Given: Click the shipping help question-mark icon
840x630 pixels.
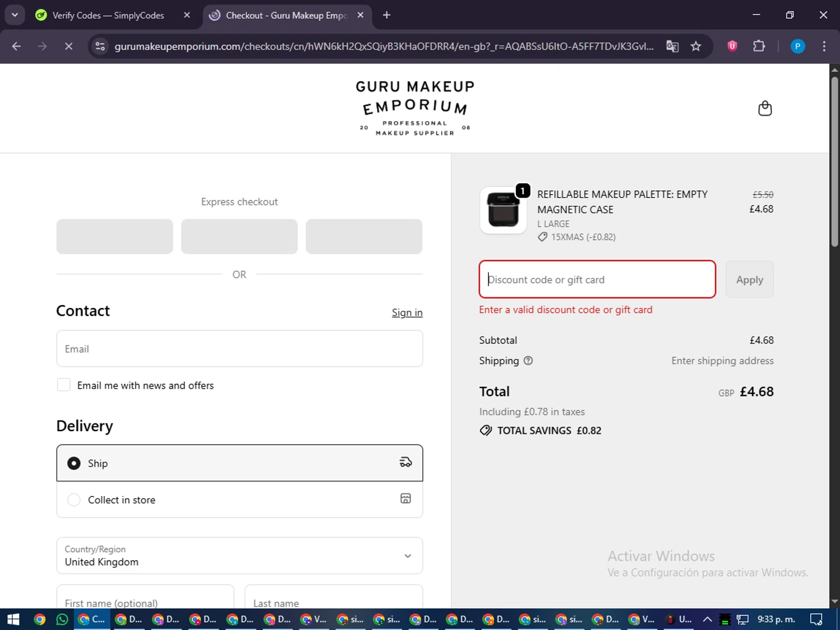Looking at the screenshot, I should [x=528, y=361].
